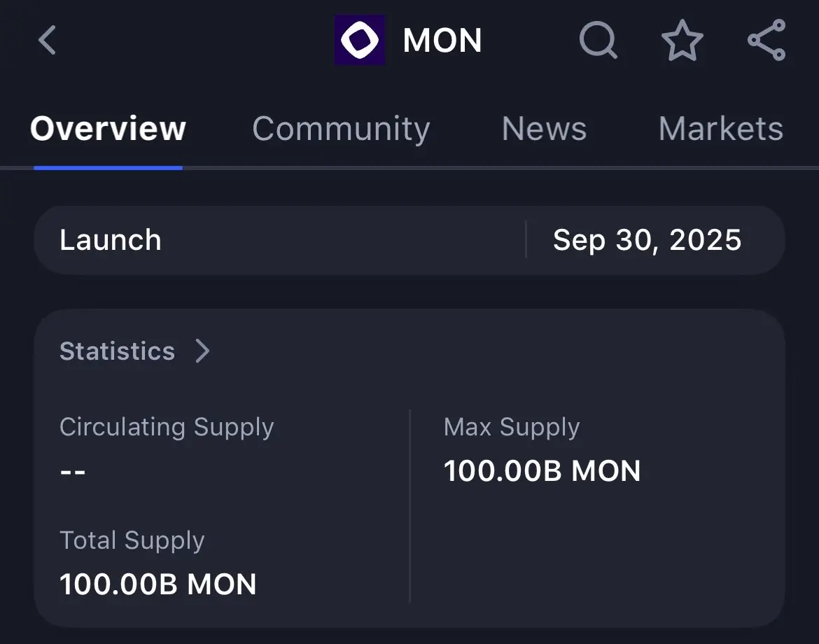
Task: Switch to the Overview tab
Action: pos(108,129)
